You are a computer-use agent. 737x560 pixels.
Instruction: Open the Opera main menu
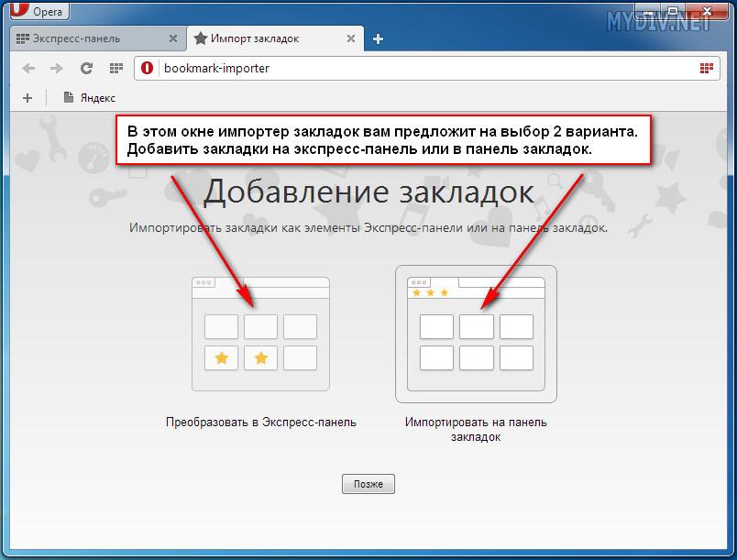click(x=37, y=11)
